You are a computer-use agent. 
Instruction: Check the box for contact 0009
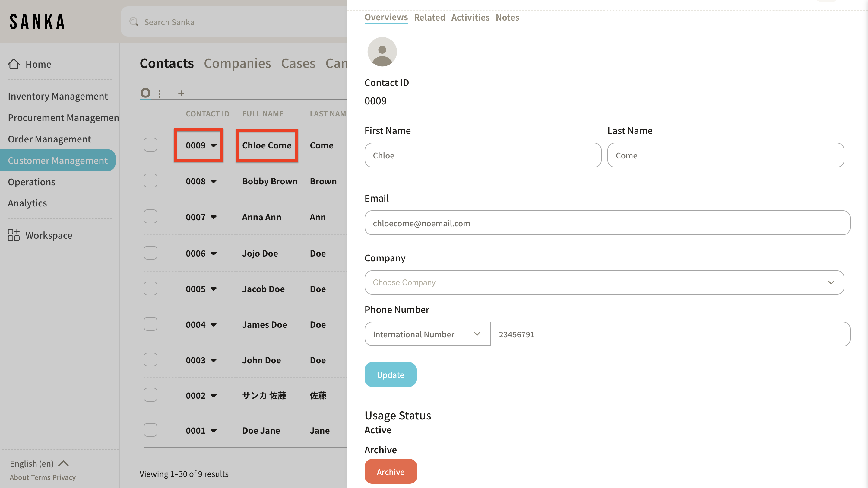tap(150, 145)
